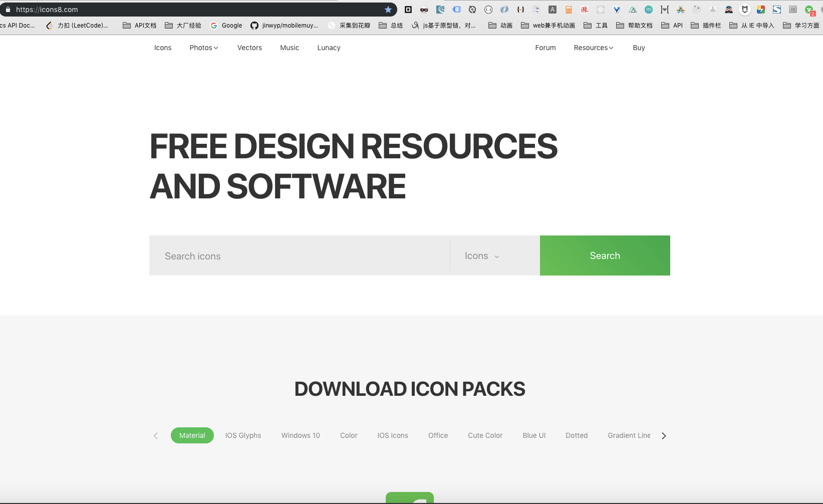Select the Gradient Line icon pack
This screenshot has width=823, height=504.
coord(629,435)
